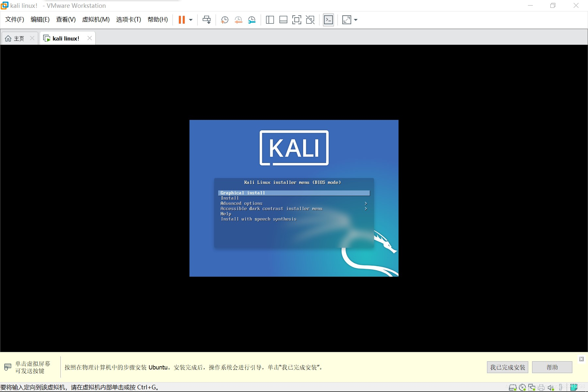Choose Graphical install in Kali menu
588x392 pixels.
tap(294, 193)
